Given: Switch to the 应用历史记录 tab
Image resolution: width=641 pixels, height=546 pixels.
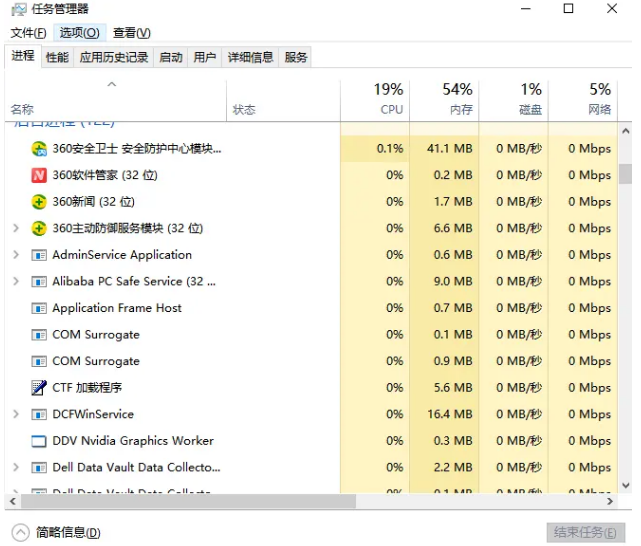Looking at the screenshot, I should (114, 57).
